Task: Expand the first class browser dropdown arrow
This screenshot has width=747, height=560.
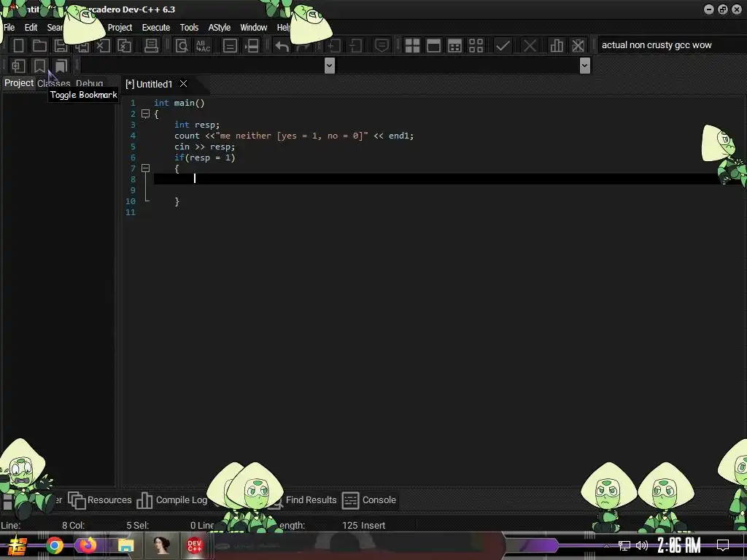Action: point(329,66)
